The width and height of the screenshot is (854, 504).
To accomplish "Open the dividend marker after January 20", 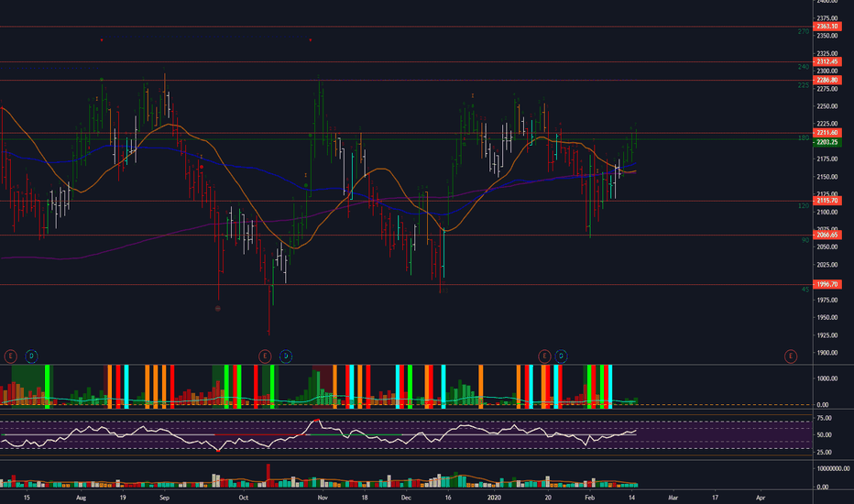I will (561, 356).
